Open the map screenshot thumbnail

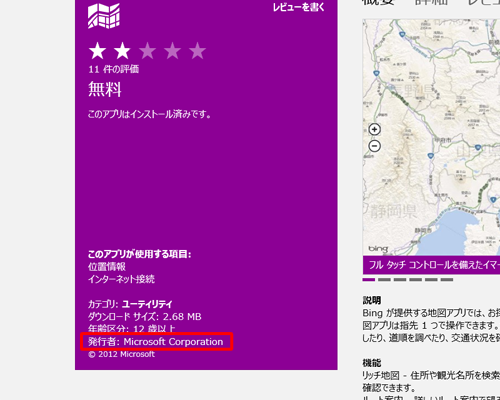[x=431, y=137]
